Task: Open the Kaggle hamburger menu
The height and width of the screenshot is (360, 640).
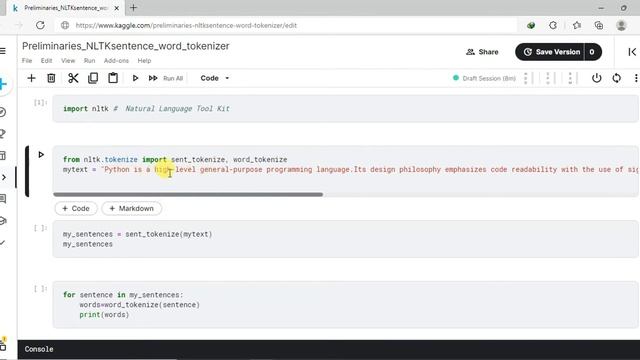Action: click(x=3, y=51)
